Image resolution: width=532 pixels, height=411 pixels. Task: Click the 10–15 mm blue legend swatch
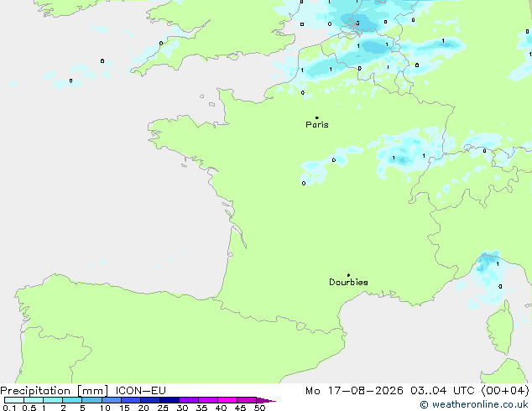[112, 400]
